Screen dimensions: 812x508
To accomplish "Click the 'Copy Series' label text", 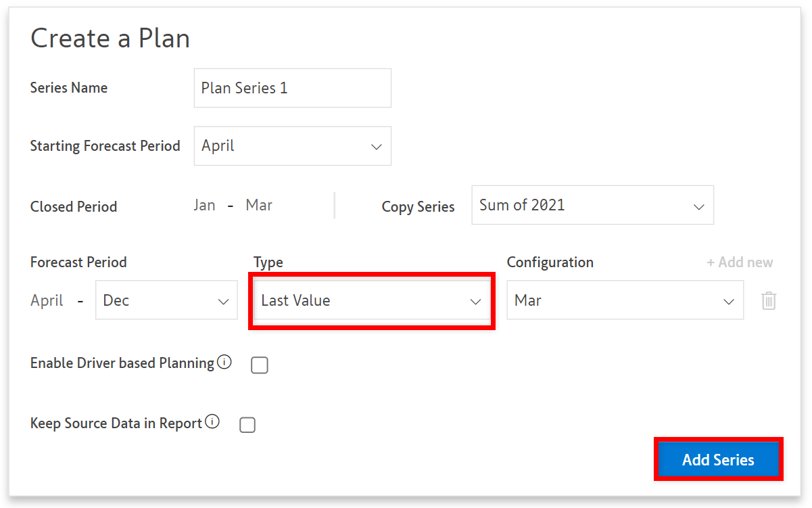I will pos(418,207).
